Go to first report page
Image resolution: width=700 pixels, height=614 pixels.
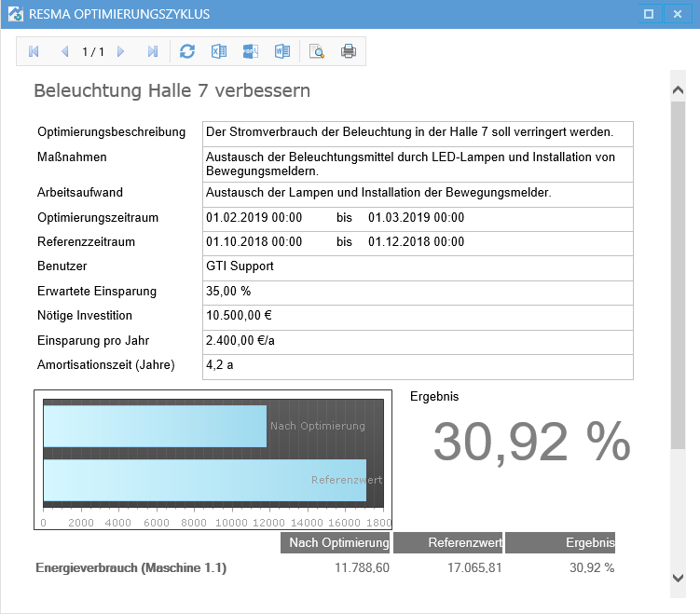[34, 52]
